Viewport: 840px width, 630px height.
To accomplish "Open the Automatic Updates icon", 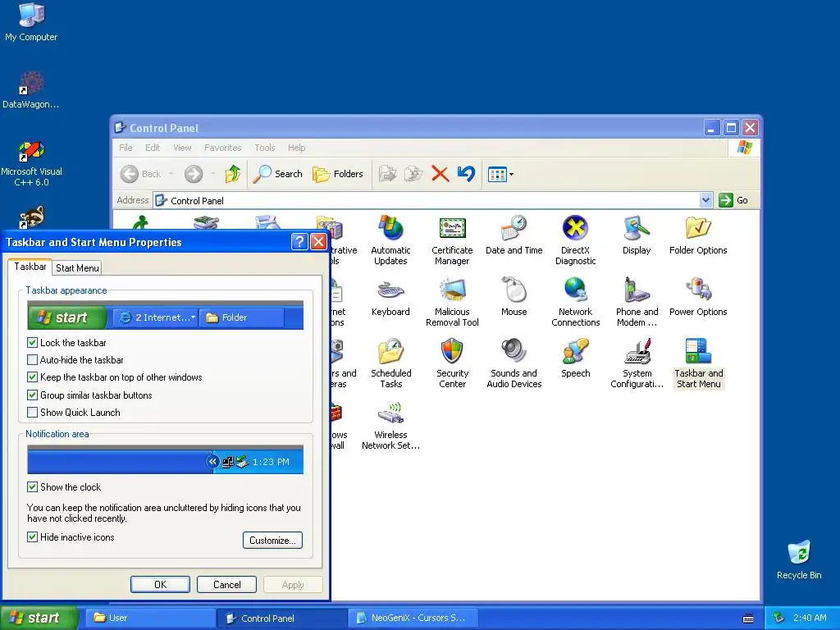I will pos(390,240).
